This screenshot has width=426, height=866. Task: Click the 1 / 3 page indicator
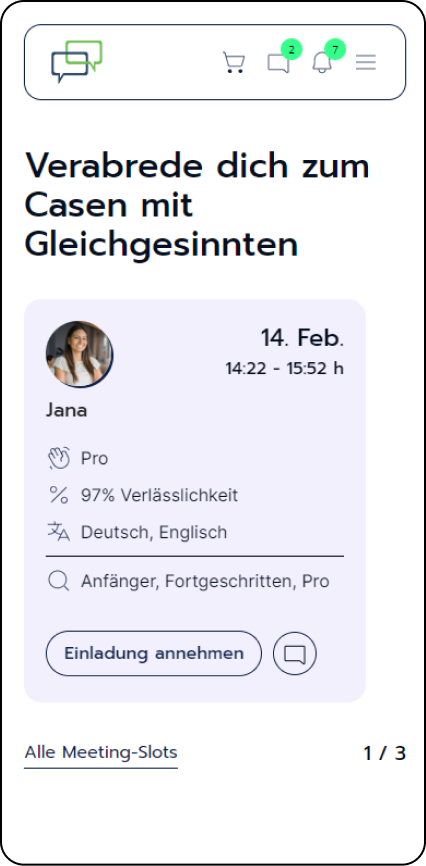pyautogui.click(x=385, y=753)
